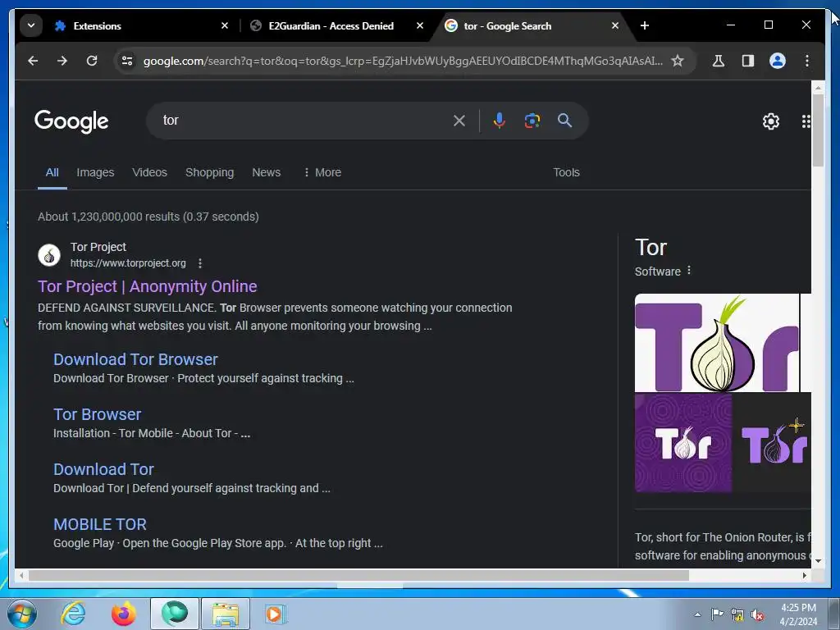Open a new tab with plus button

click(645, 25)
